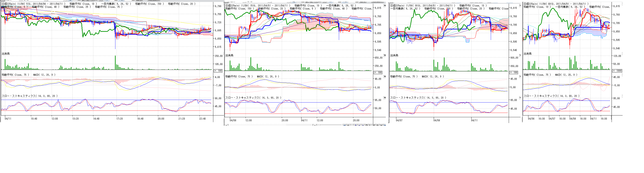Click the ×100 volume scale box on the 15分 chart

coord(378,72)
